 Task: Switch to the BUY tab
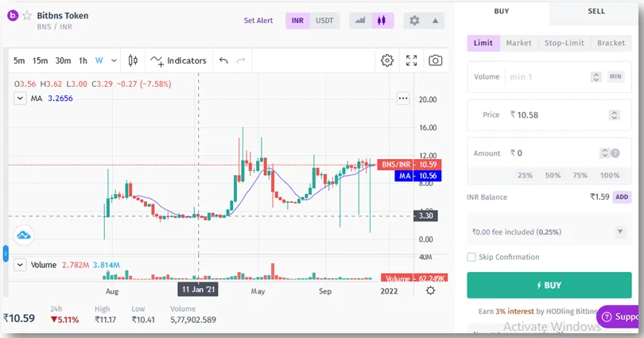[x=502, y=11]
